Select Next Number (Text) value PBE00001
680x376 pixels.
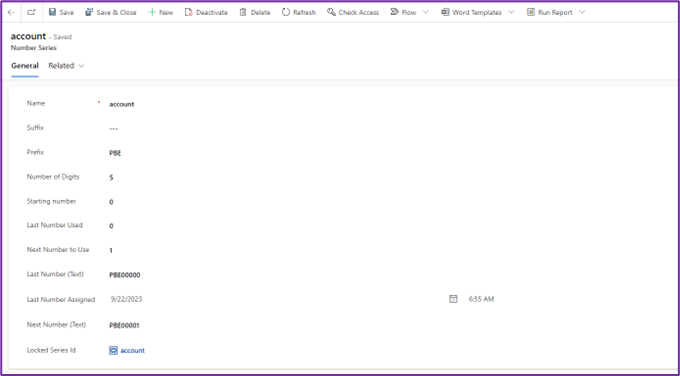[x=124, y=325]
